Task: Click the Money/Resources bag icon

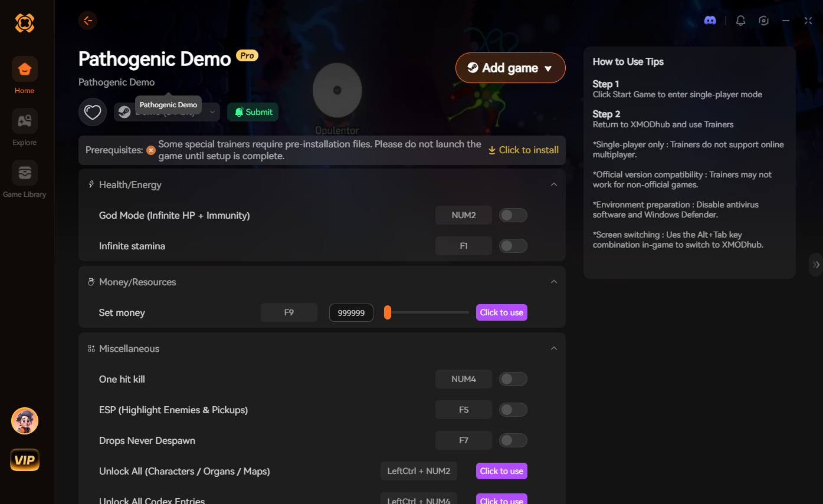Action: coord(91,282)
